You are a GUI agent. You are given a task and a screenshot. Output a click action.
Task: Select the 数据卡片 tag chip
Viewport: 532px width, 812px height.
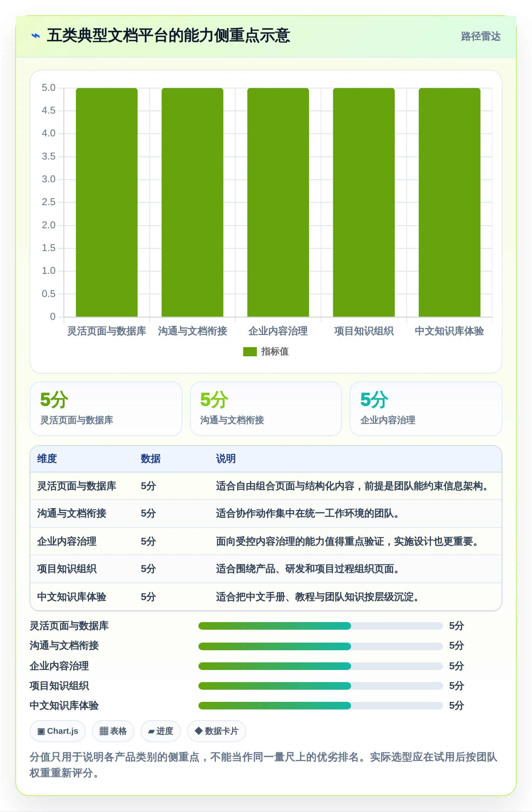pos(217,731)
